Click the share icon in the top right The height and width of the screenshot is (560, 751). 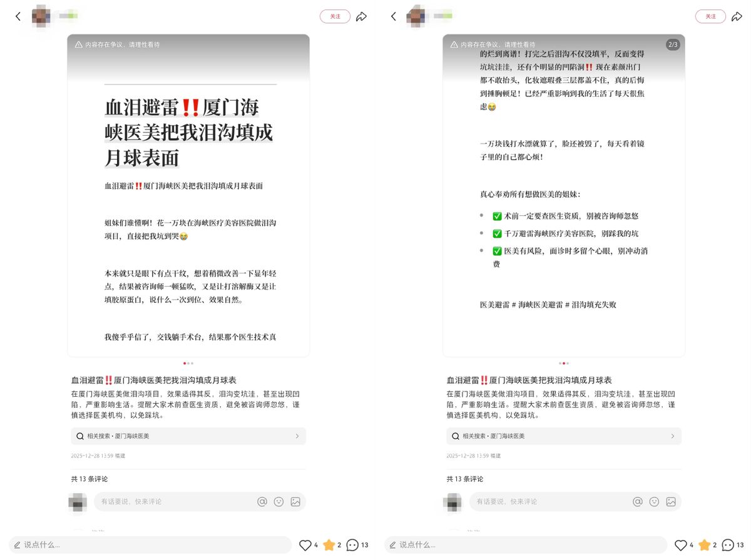click(362, 17)
